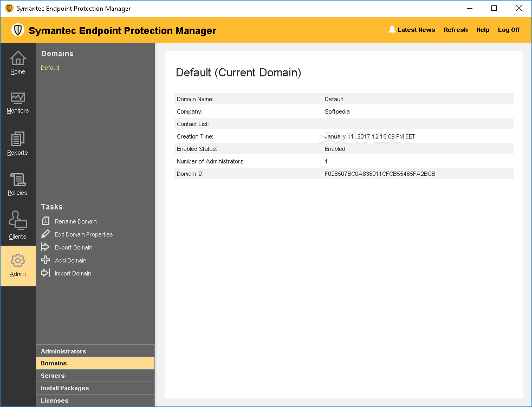Click the Company value 'Softpedia'
The image size is (532, 407).
pyautogui.click(x=337, y=111)
